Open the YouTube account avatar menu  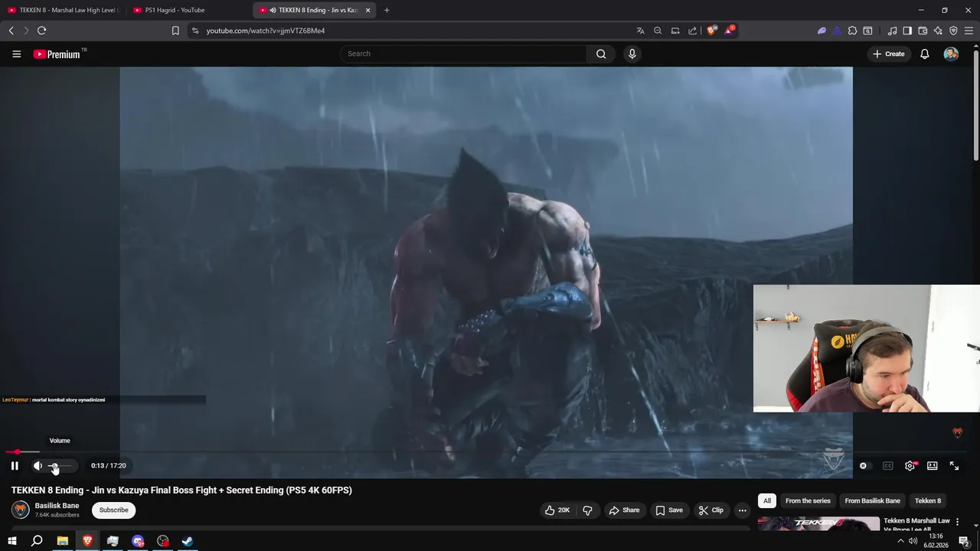tap(951, 54)
